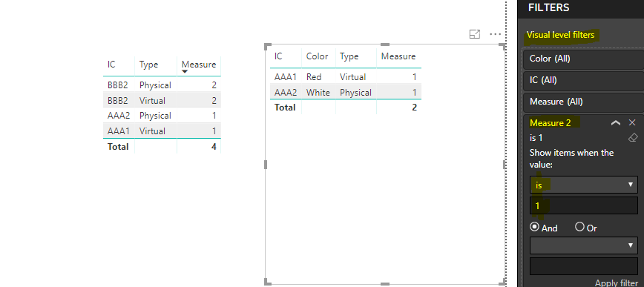Click the Total value 4 in left table
Viewport: 644px width, 287px height.
[214, 147]
